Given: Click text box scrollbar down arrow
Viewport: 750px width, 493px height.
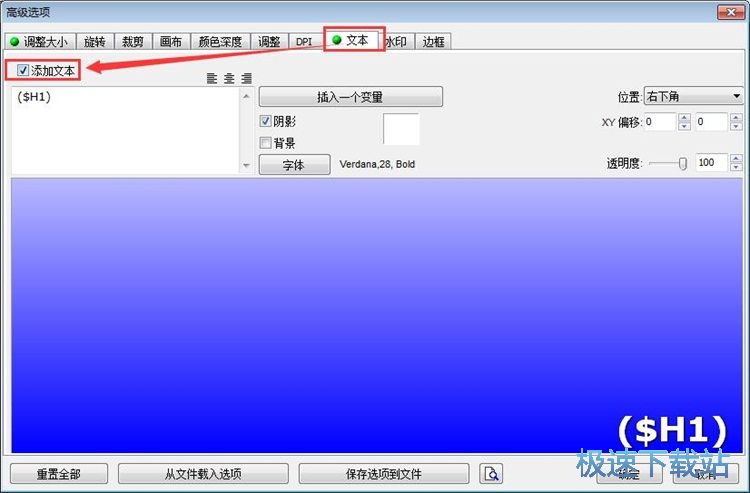Looking at the screenshot, I should (246, 165).
